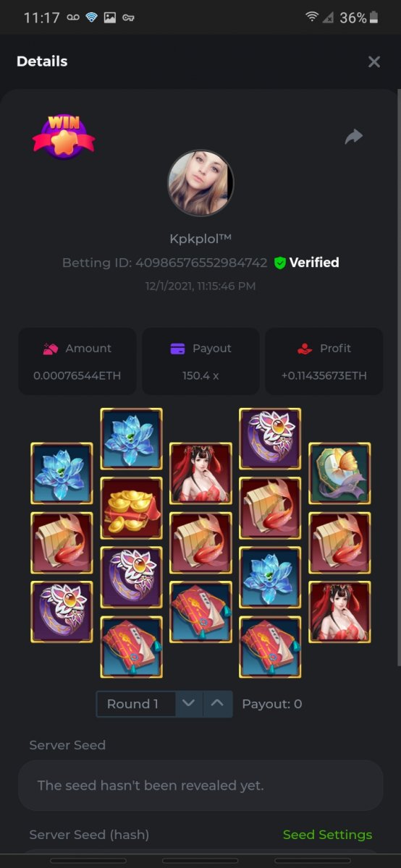Tap the fan symbol in last reel
The width and height of the screenshot is (401, 868).
[339, 473]
